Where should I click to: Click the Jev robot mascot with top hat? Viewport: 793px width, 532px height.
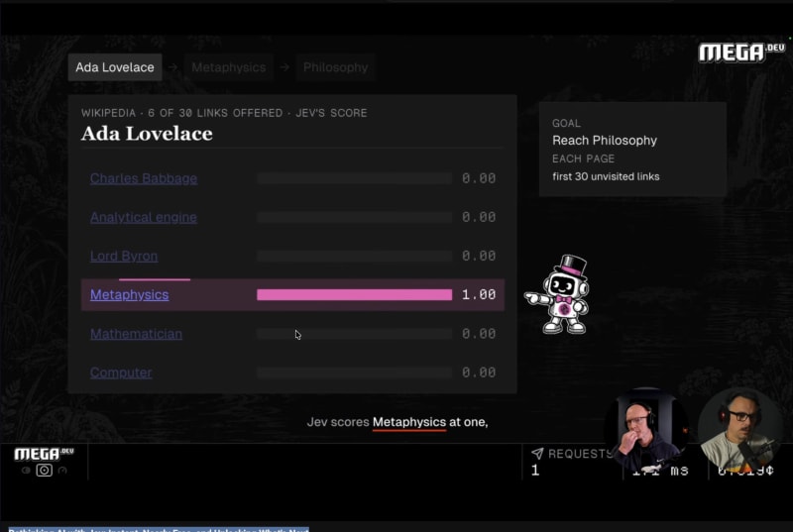pyautogui.click(x=558, y=294)
